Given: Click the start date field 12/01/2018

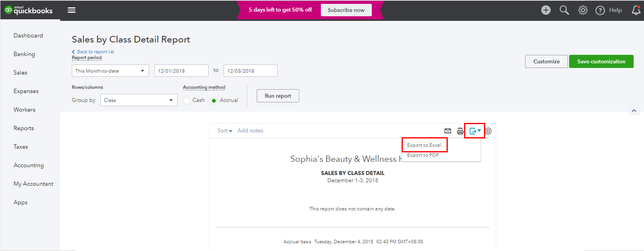Looking at the screenshot, I should (x=181, y=71).
